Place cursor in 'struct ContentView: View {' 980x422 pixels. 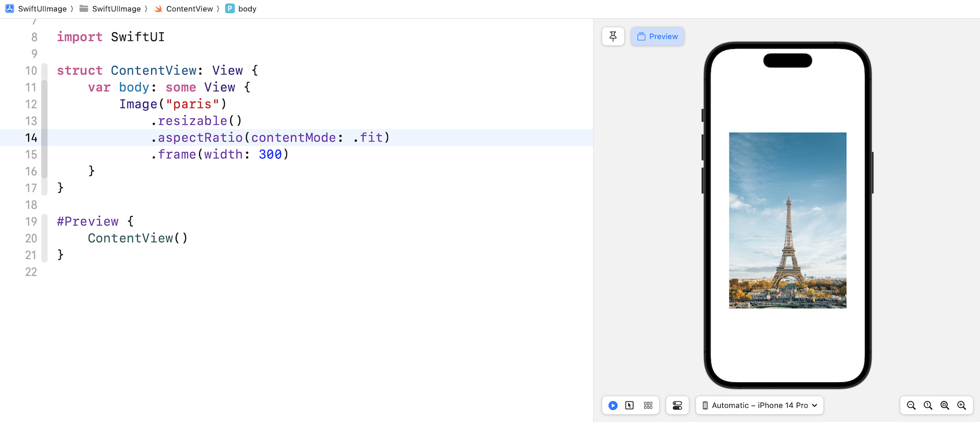coord(158,70)
